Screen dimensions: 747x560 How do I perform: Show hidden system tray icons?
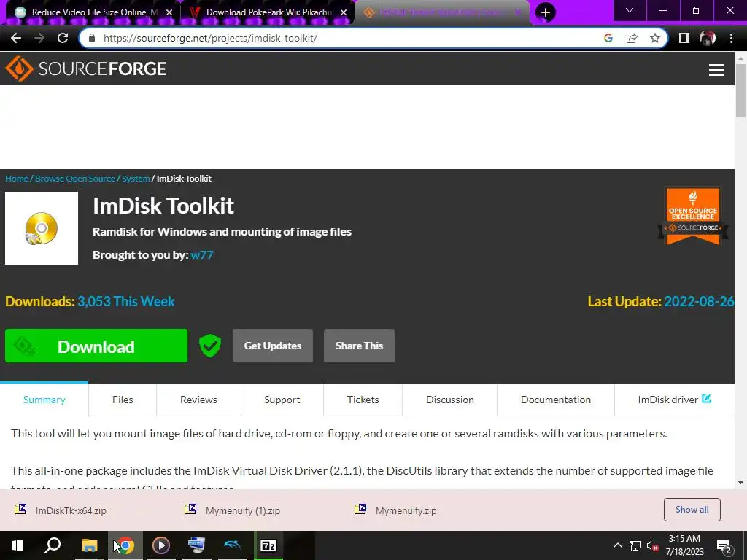(x=617, y=545)
